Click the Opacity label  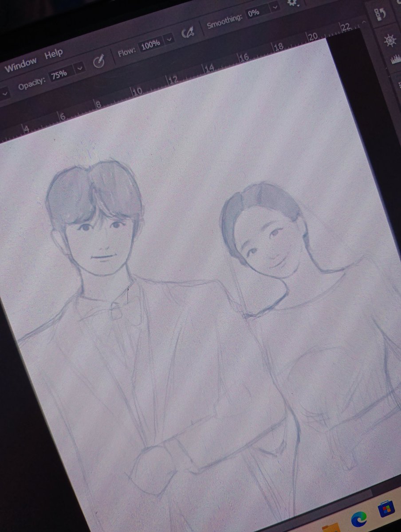pyautogui.click(x=32, y=83)
